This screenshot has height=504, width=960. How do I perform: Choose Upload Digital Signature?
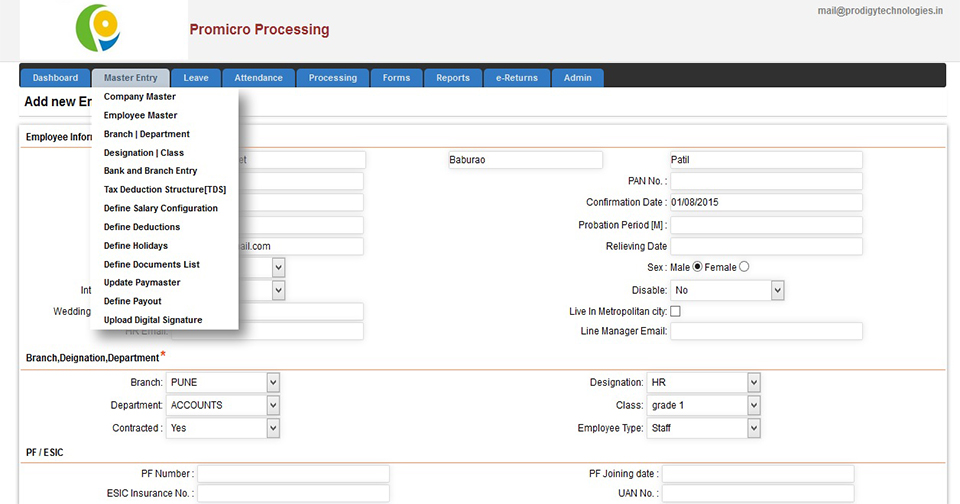click(x=152, y=320)
